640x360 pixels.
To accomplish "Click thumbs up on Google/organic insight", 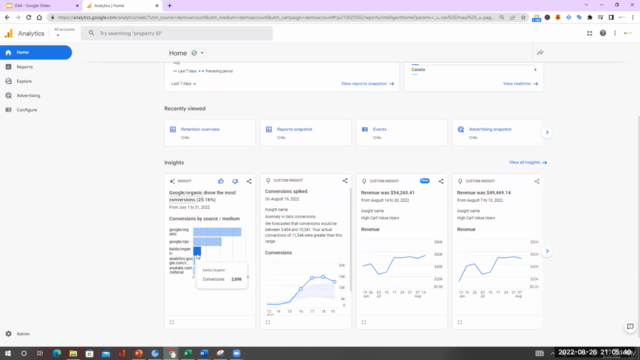I will (221, 181).
